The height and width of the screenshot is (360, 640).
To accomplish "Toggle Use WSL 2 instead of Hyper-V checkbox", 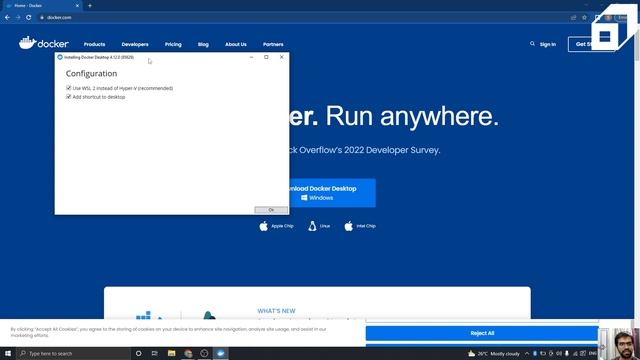I will (69, 88).
